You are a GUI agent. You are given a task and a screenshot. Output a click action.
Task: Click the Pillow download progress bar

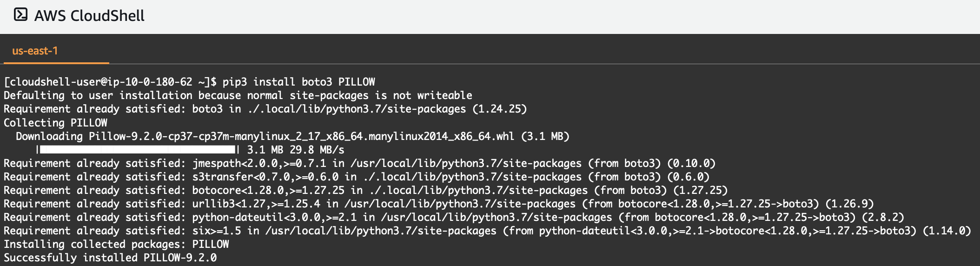pyautogui.click(x=138, y=150)
